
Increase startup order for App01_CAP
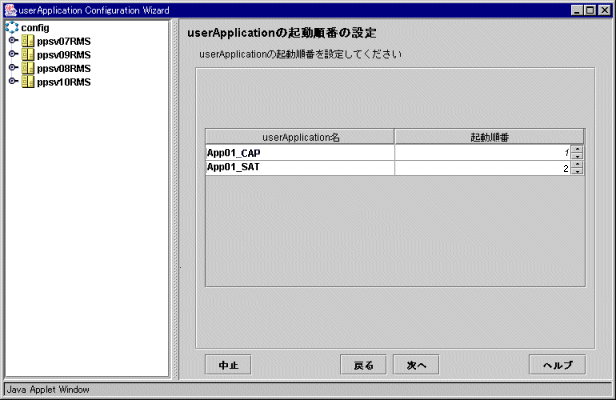[x=577, y=149]
